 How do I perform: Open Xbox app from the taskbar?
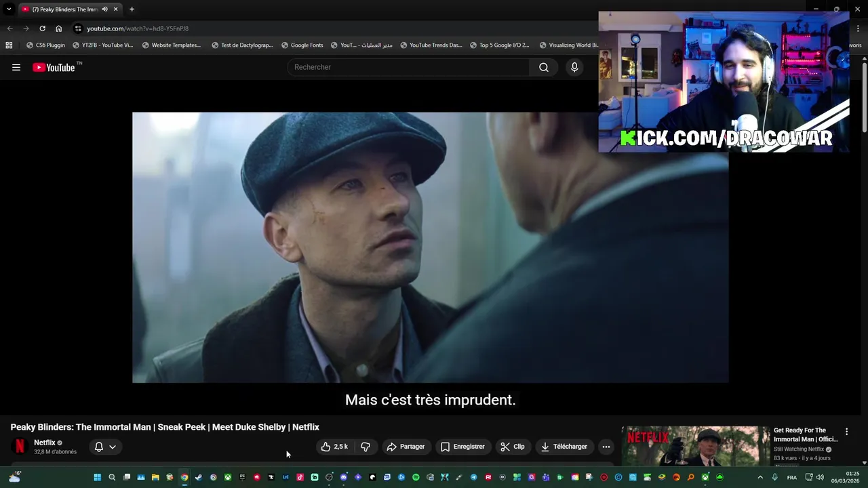(228, 477)
